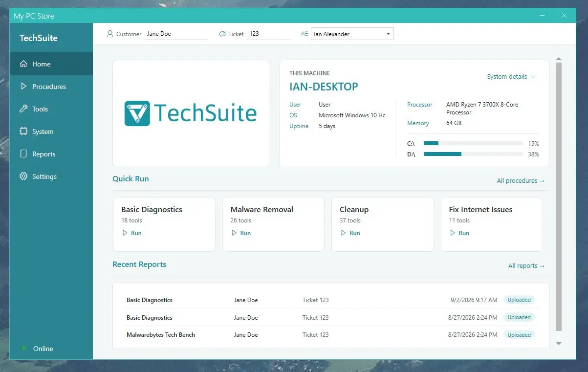Click the AMD Ryzen 7 3700X processor text
The height and width of the screenshot is (372, 588).
(x=482, y=108)
